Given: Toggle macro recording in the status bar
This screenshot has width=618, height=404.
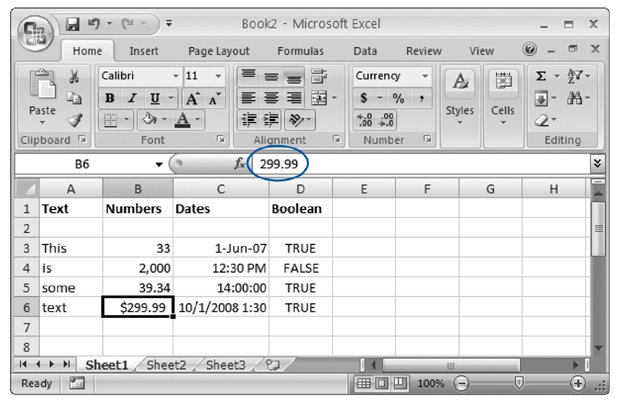Looking at the screenshot, I should click(77, 383).
